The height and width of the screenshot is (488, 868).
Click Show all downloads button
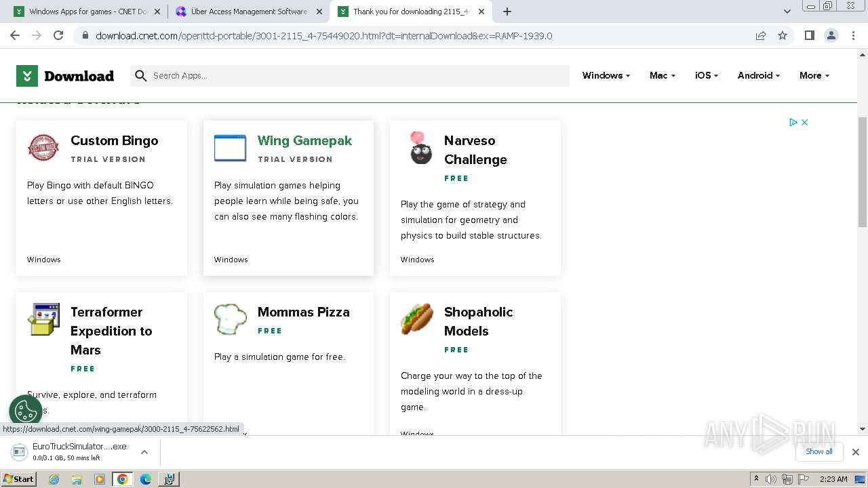click(x=818, y=451)
